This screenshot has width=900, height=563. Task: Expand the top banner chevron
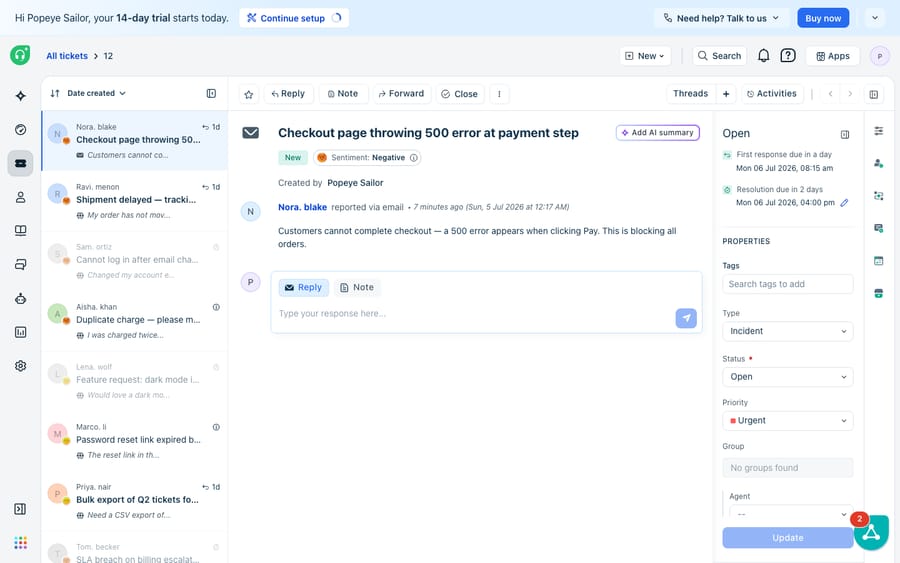click(x=875, y=18)
